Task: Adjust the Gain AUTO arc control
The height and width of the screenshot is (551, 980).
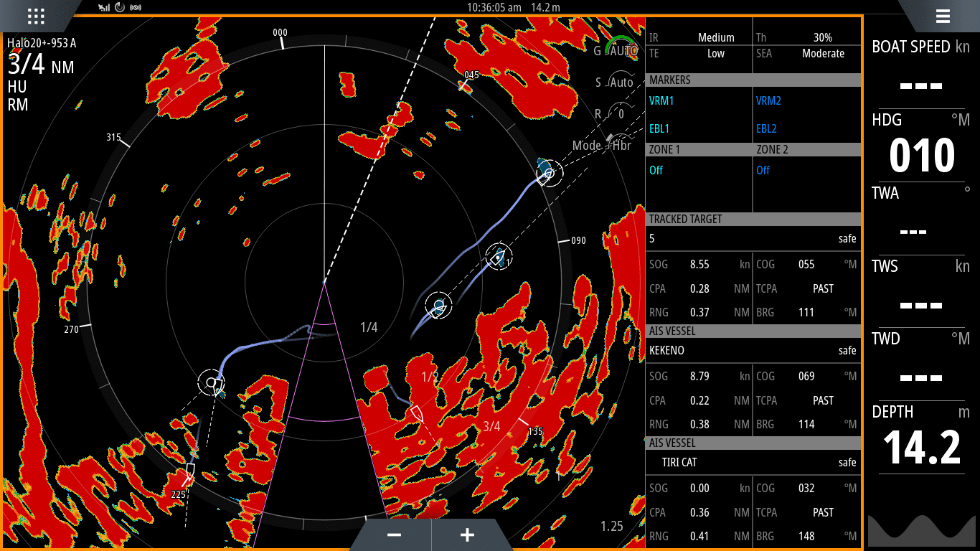Action: point(621,50)
